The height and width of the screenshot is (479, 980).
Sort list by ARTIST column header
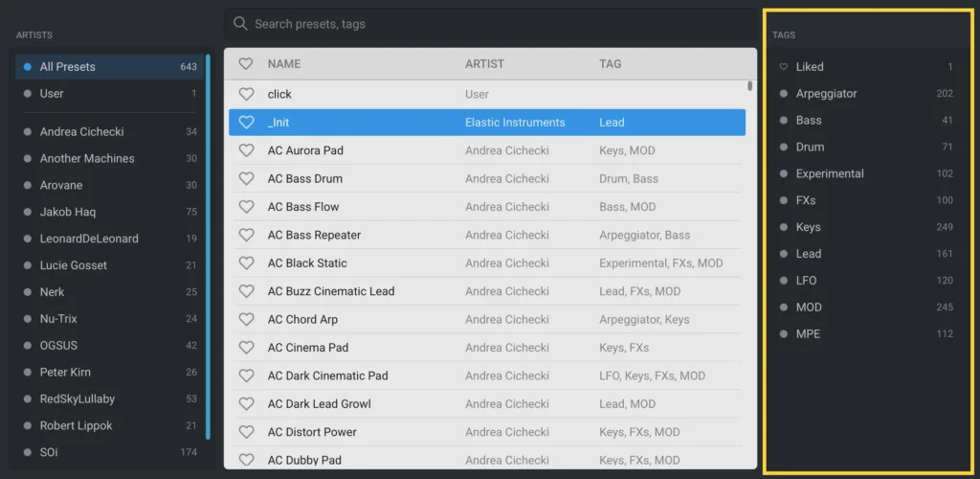click(x=484, y=64)
